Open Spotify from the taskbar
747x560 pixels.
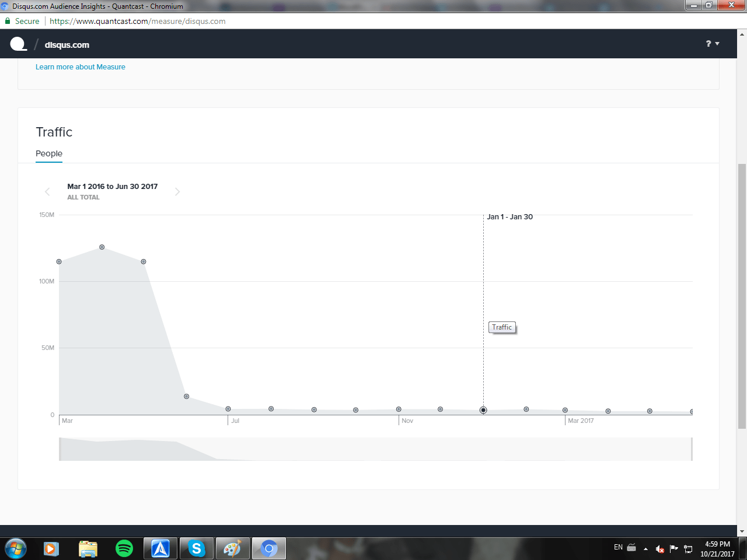(x=124, y=548)
